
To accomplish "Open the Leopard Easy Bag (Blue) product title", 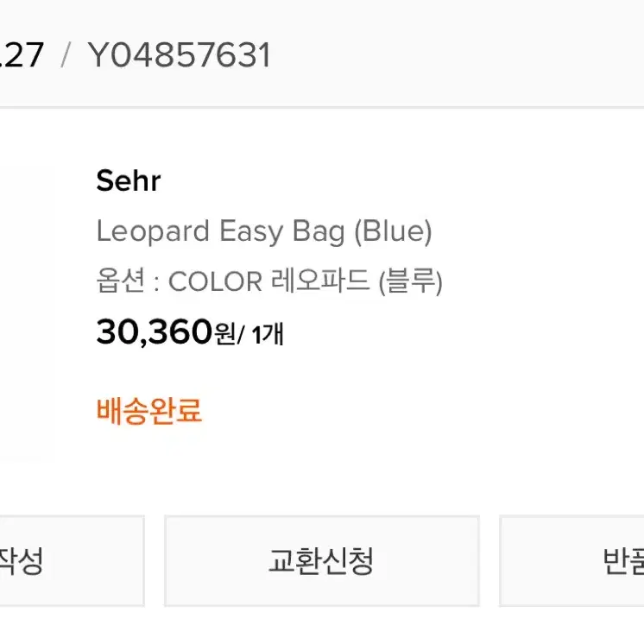I will tap(264, 231).
